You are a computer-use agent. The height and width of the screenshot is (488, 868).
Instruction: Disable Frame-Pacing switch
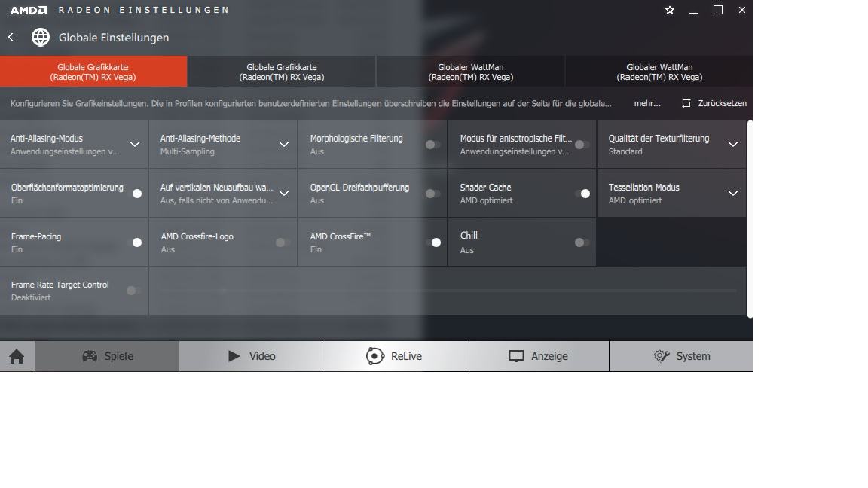tap(135, 242)
